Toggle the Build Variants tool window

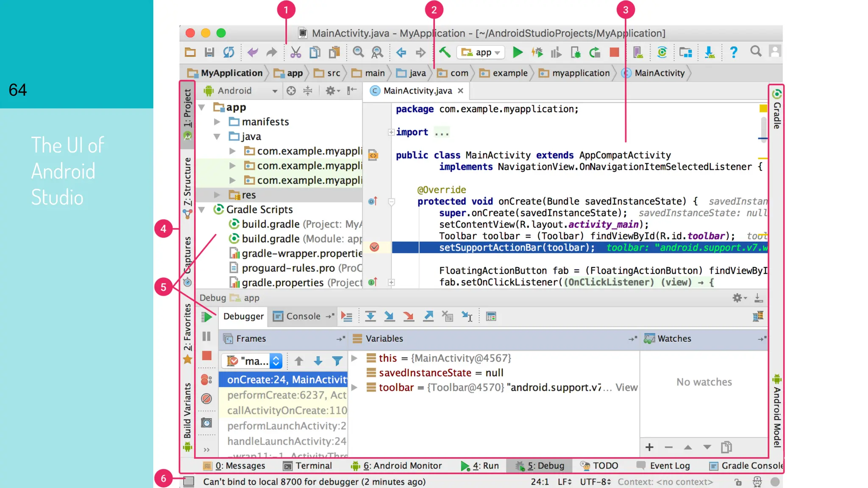point(187,416)
